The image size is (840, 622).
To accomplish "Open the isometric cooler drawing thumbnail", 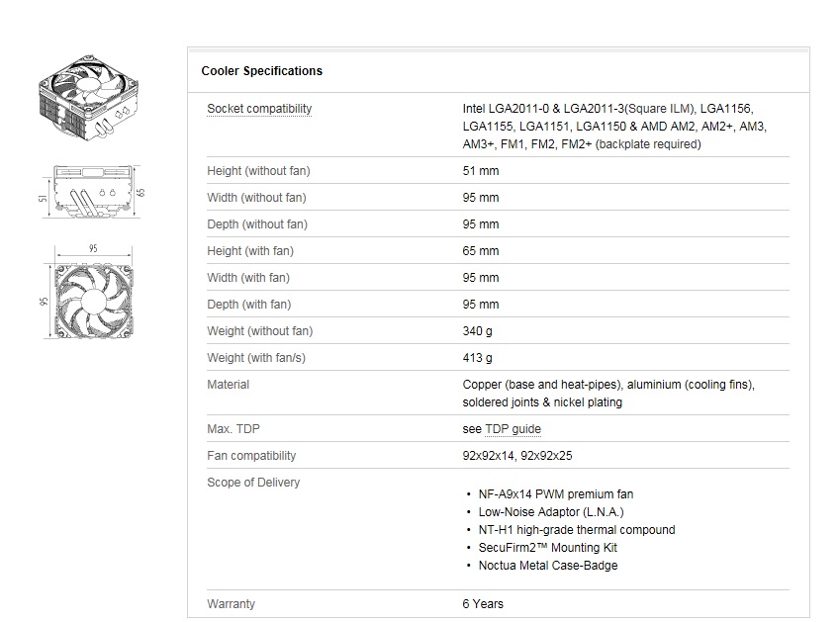I will (88, 98).
